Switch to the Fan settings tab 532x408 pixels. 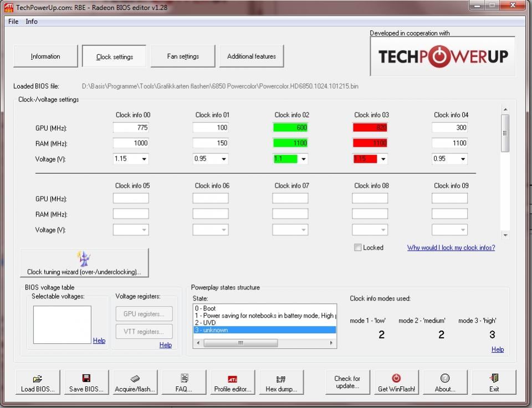point(183,56)
